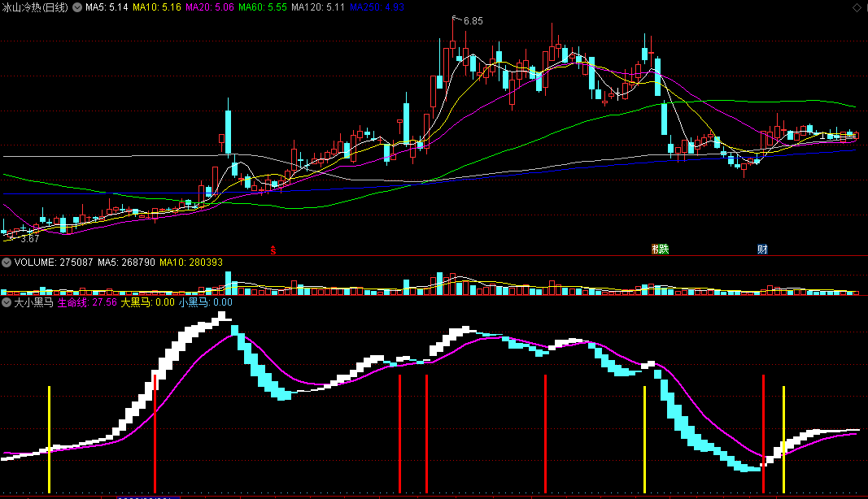Click the MA10: 5.16 label
The width and height of the screenshot is (868, 499).
point(157,8)
